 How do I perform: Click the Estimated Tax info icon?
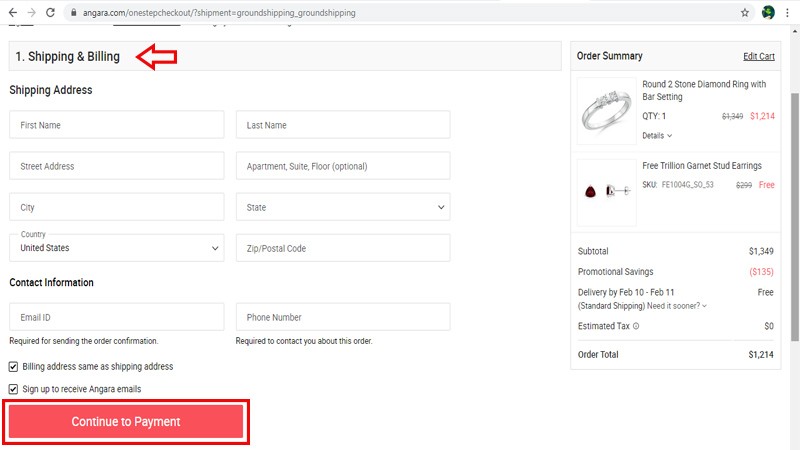point(636,326)
